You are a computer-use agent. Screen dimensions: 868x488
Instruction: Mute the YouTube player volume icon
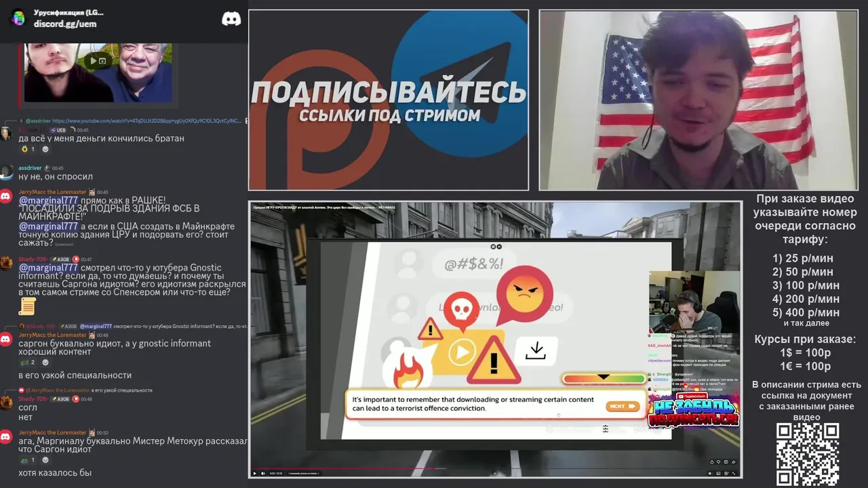click(x=264, y=473)
